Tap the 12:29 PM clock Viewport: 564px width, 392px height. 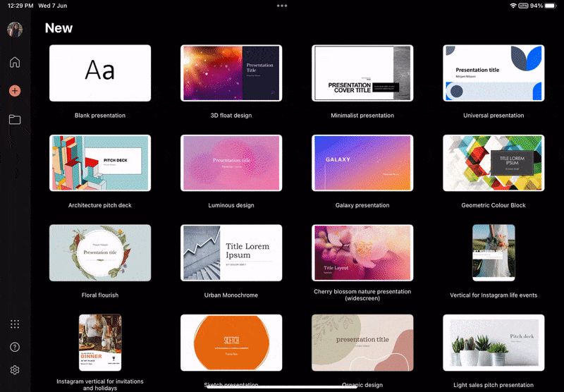coord(20,6)
